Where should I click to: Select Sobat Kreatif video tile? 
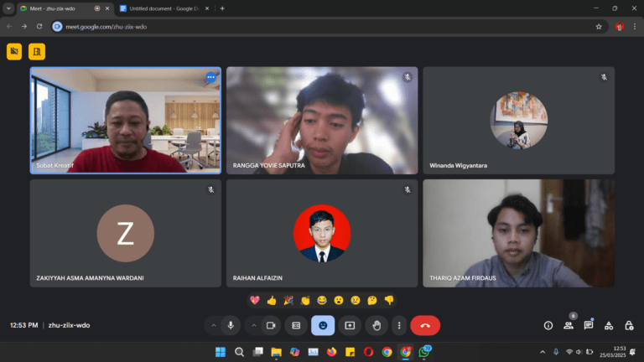[126, 121]
